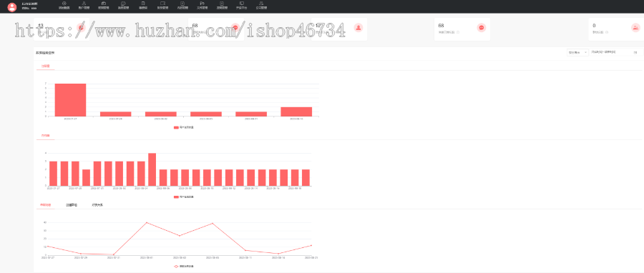Click the tallest bar in the second bar chart
This screenshot has width=644, height=273.
click(152, 169)
